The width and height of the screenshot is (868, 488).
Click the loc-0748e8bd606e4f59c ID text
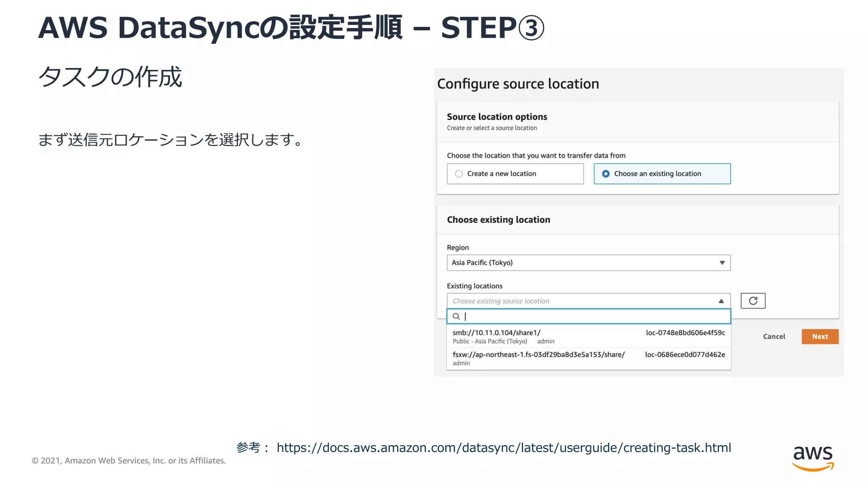(x=685, y=333)
